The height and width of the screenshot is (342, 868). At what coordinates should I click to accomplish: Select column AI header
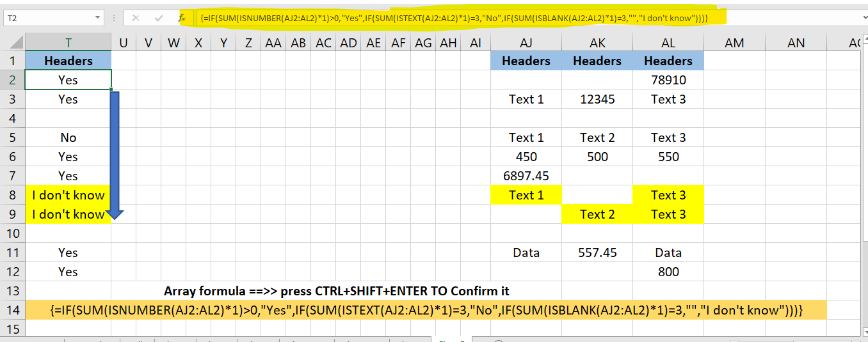[x=475, y=43]
